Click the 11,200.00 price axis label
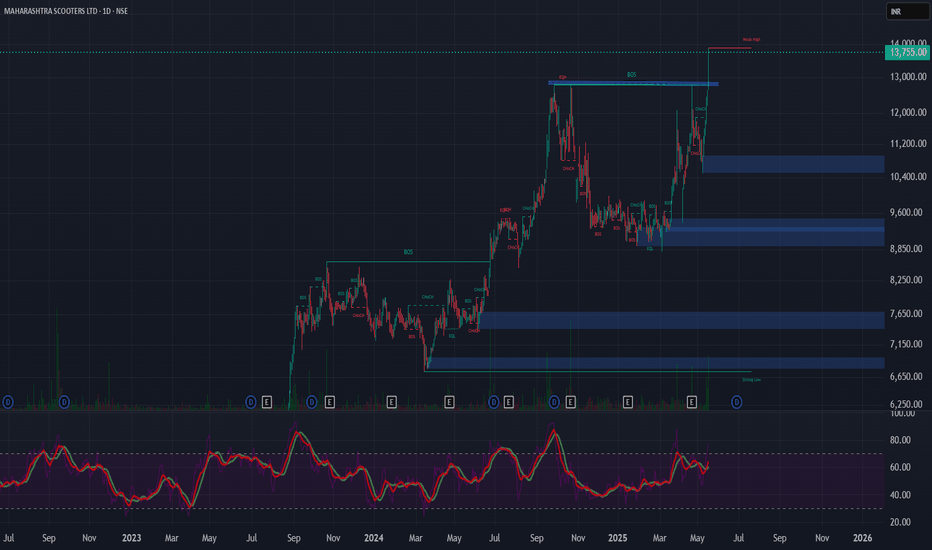This screenshot has width=932, height=550. point(908,143)
